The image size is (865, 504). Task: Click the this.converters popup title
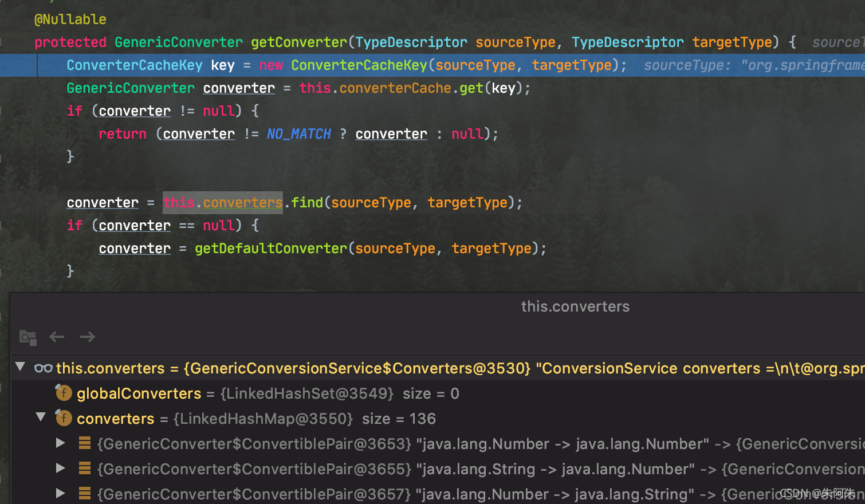(x=575, y=306)
